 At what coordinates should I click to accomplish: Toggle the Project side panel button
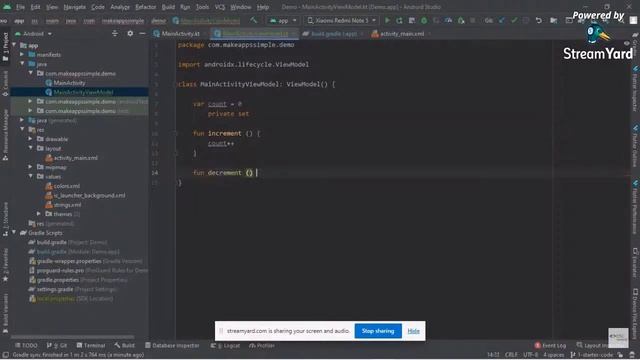click(5, 47)
